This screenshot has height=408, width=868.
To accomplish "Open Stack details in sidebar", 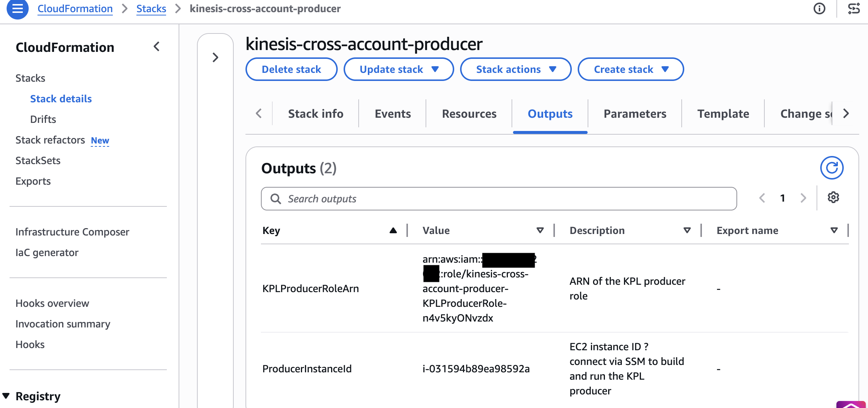I will coord(61,99).
